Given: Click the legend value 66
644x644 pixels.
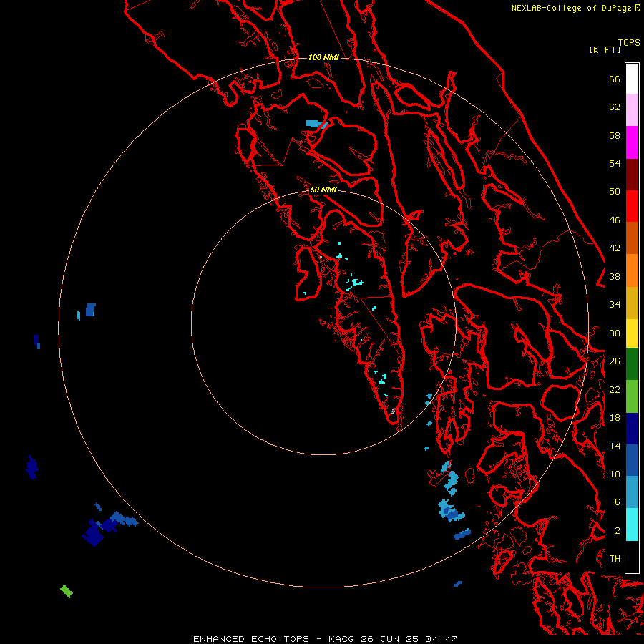Looking at the screenshot, I should click(x=615, y=79).
